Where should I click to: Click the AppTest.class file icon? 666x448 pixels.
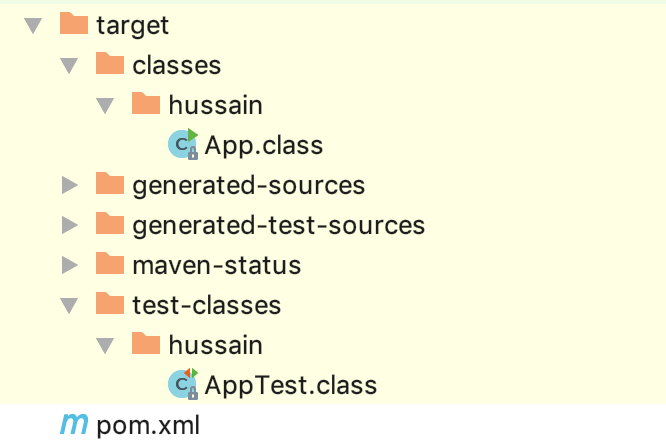[183, 384]
